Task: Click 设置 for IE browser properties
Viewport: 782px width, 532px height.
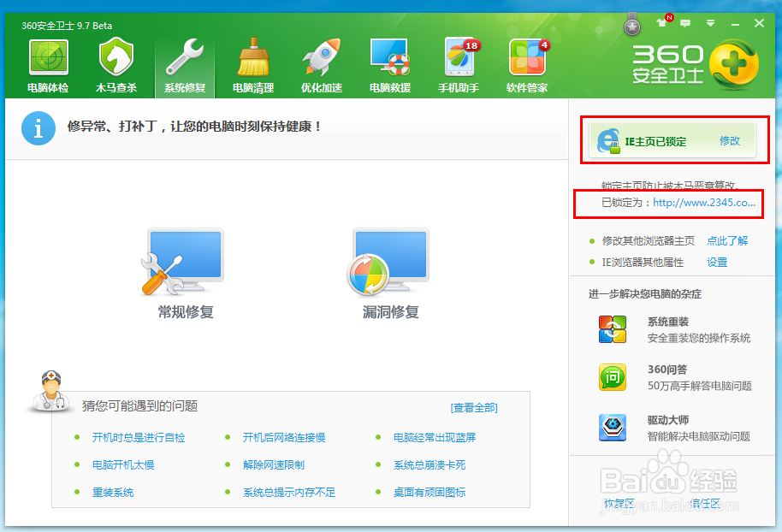Action: click(x=717, y=263)
